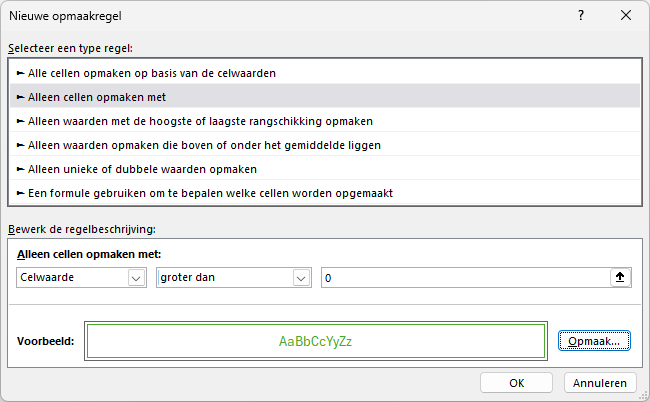This screenshot has height=402, width=650.
Task: Close the Nieuwe opmaakregel dialog
Action: (x=626, y=16)
